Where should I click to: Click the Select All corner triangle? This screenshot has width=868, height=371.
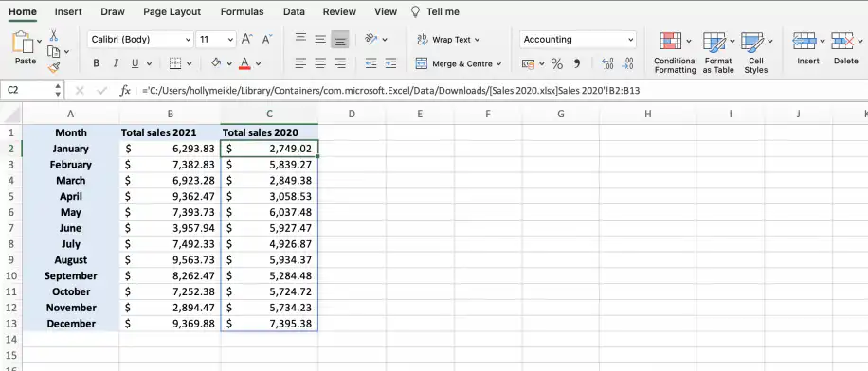pos(11,115)
